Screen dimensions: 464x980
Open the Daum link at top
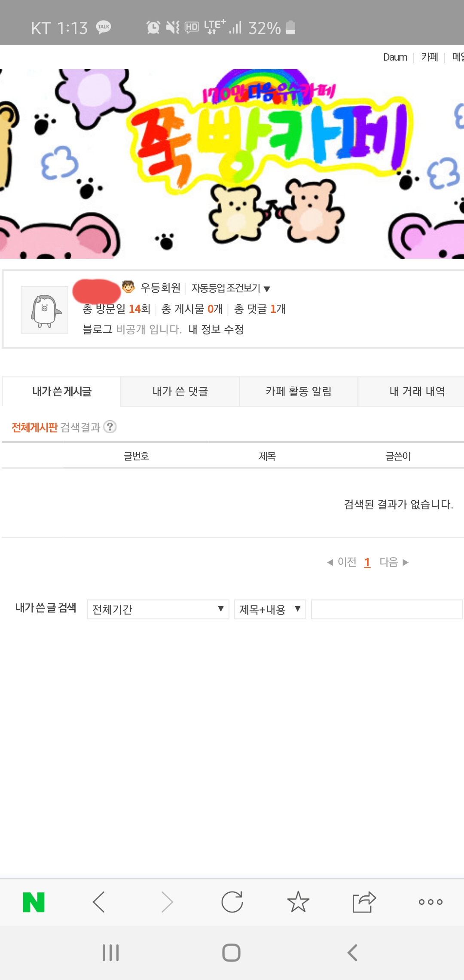395,57
